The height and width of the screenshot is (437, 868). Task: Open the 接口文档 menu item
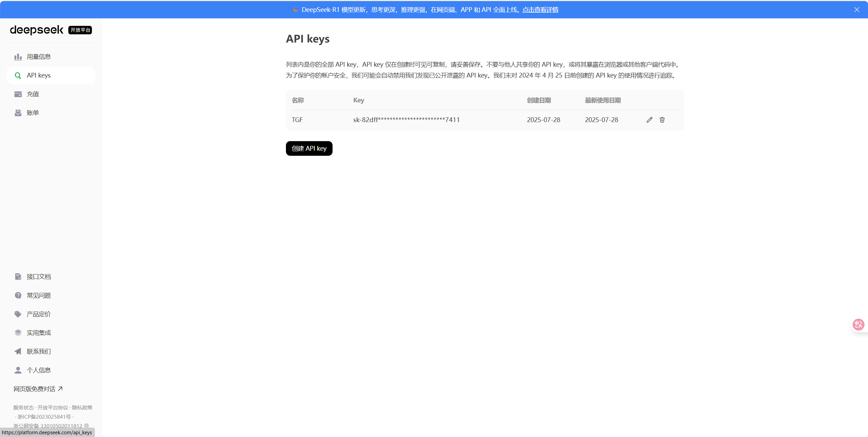coord(51,277)
